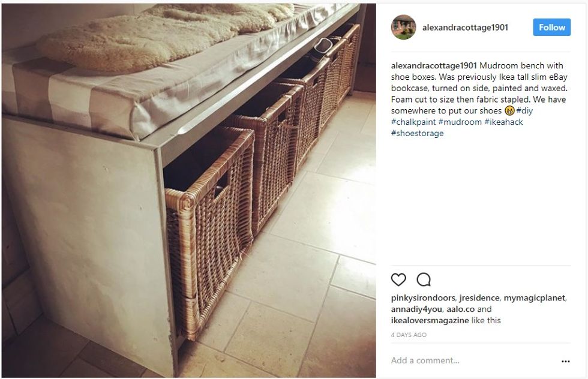
Task: Open alexandracottage1901 username in the header
Action: click(465, 28)
